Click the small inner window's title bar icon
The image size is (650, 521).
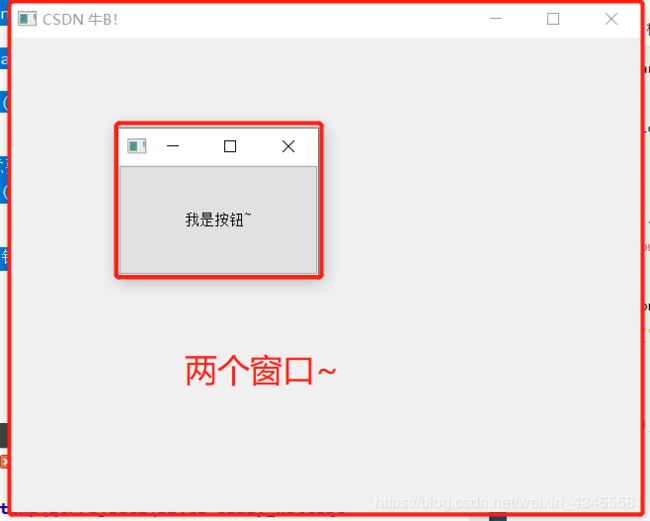click(x=137, y=147)
